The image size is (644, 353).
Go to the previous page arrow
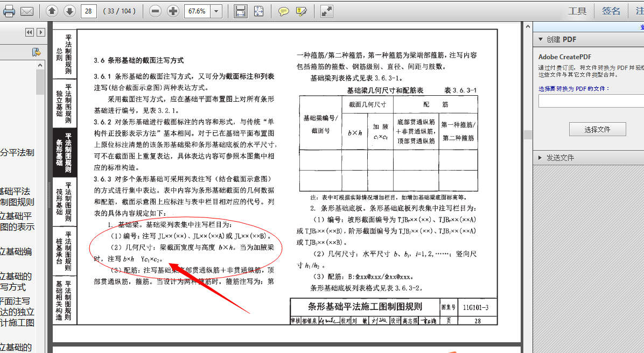(52, 10)
